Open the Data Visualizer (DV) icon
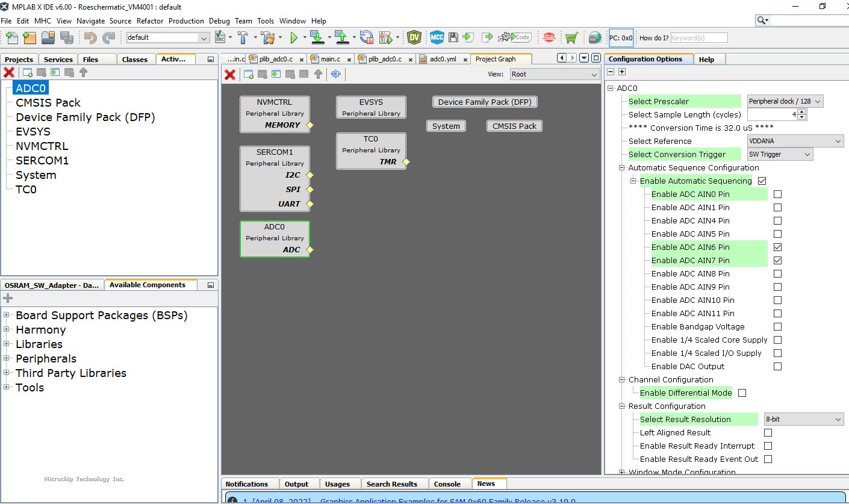The image size is (849, 504). pos(414,37)
